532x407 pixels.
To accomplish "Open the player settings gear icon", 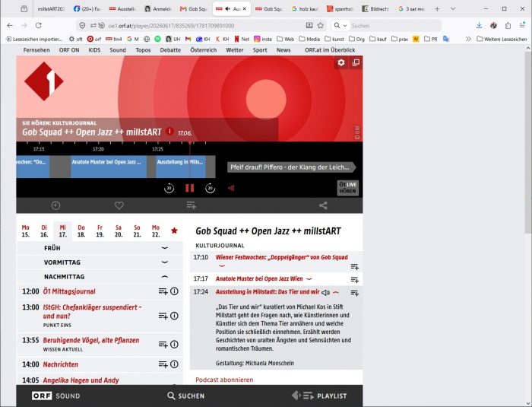I will [x=341, y=62].
